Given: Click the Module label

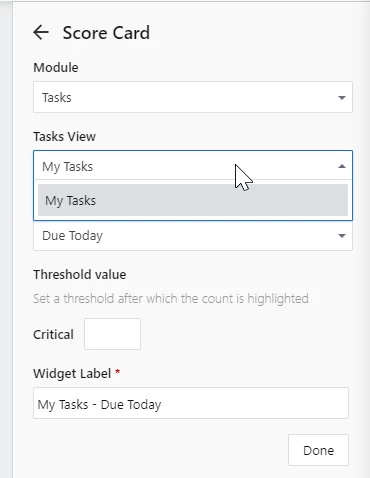Looking at the screenshot, I should [x=56, y=67].
